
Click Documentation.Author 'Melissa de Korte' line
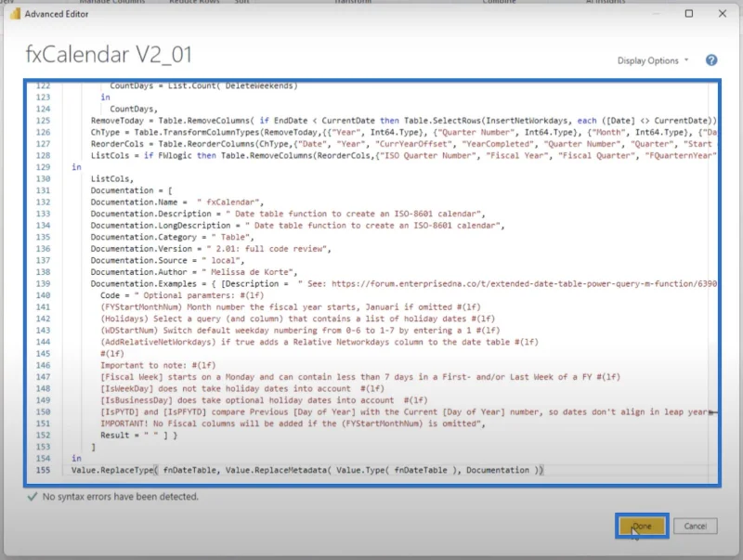point(194,272)
